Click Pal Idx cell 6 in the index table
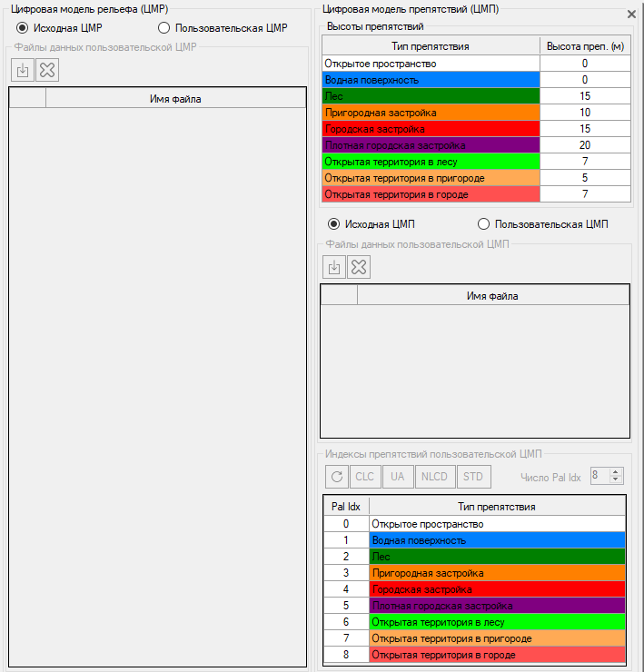The image size is (644, 672). tap(346, 622)
